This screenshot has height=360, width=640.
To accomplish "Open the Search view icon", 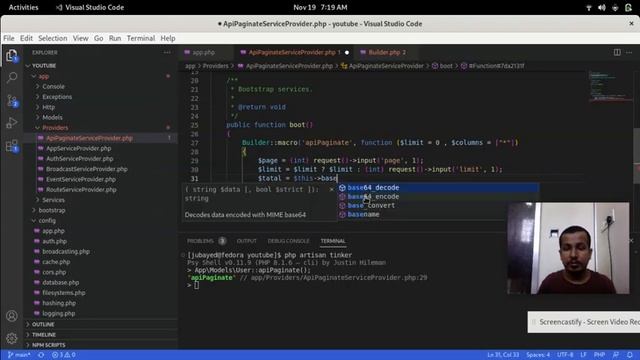I will [x=12, y=78].
